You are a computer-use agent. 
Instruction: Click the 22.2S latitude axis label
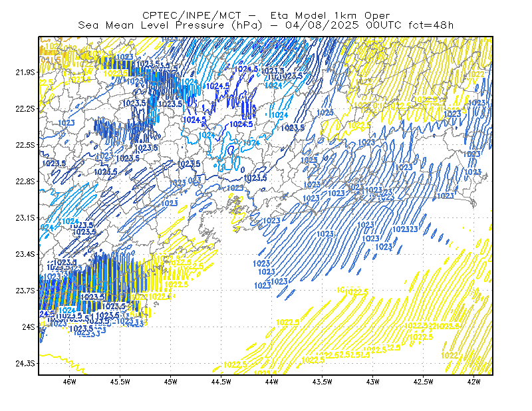pos(25,108)
